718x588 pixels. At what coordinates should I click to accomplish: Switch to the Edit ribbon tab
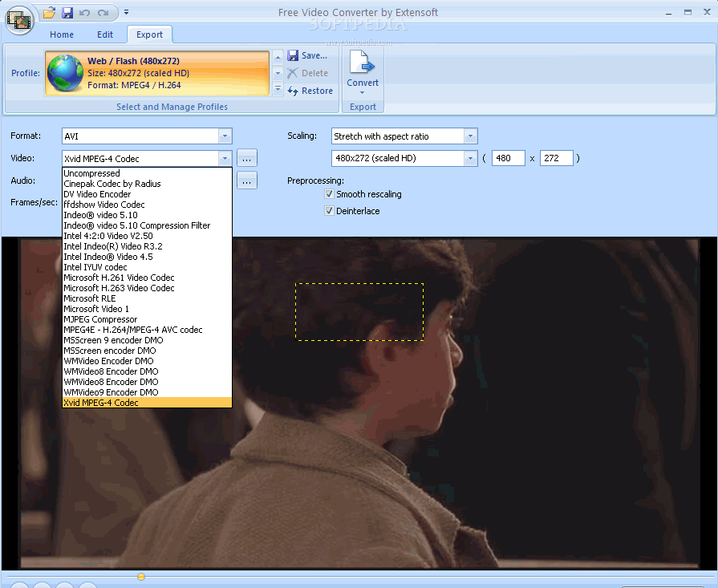(105, 34)
